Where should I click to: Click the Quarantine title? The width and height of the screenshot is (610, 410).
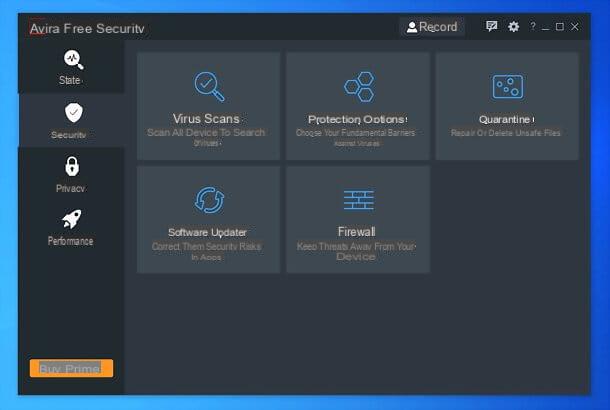click(506, 119)
